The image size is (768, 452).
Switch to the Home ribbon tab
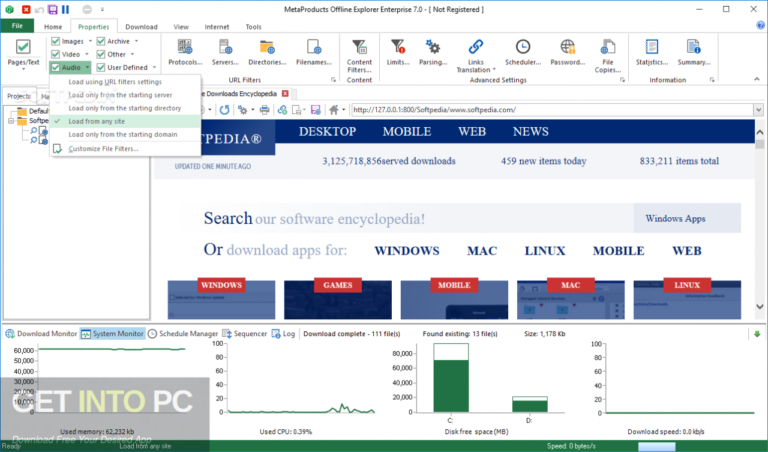(x=53, y=27)
